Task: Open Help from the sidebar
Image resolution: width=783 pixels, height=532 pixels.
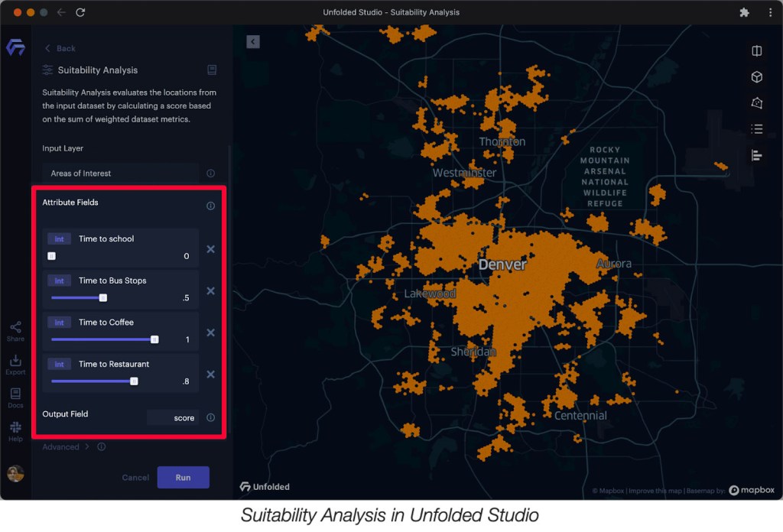Action: 15,432
